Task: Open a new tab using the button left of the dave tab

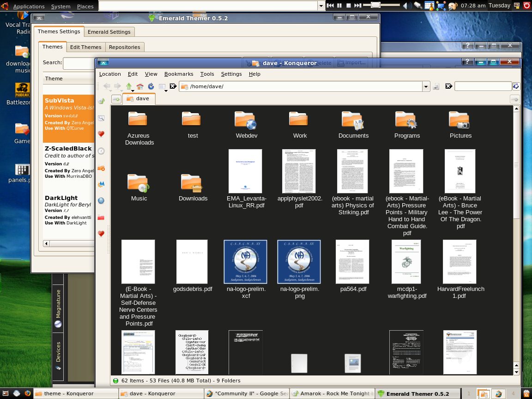Action: click(116, 99)
